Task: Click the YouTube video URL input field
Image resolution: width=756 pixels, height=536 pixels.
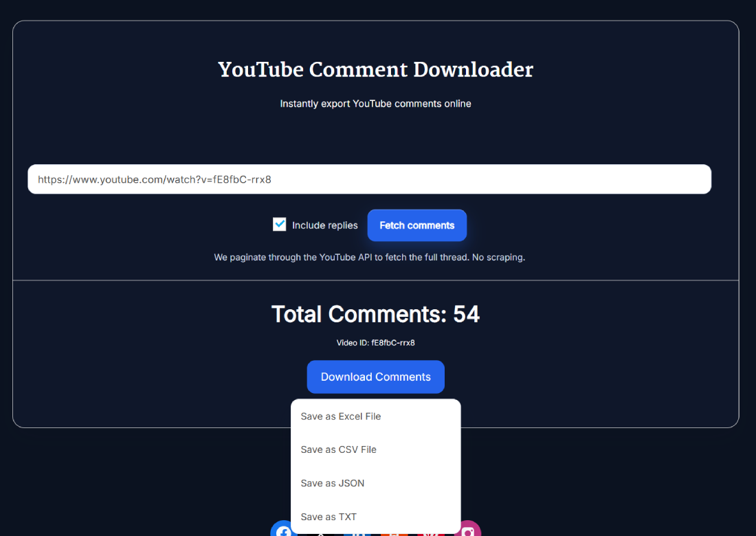Action: 369,179
